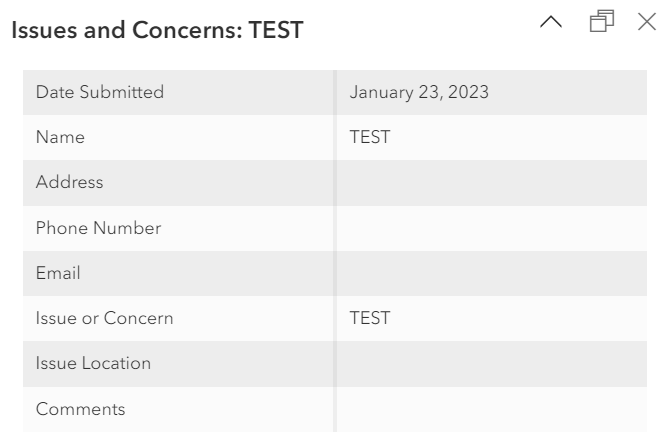Select the Email field label
This screenshot has width=671, height=442.
pyautogui.click(x=58, y=273)
